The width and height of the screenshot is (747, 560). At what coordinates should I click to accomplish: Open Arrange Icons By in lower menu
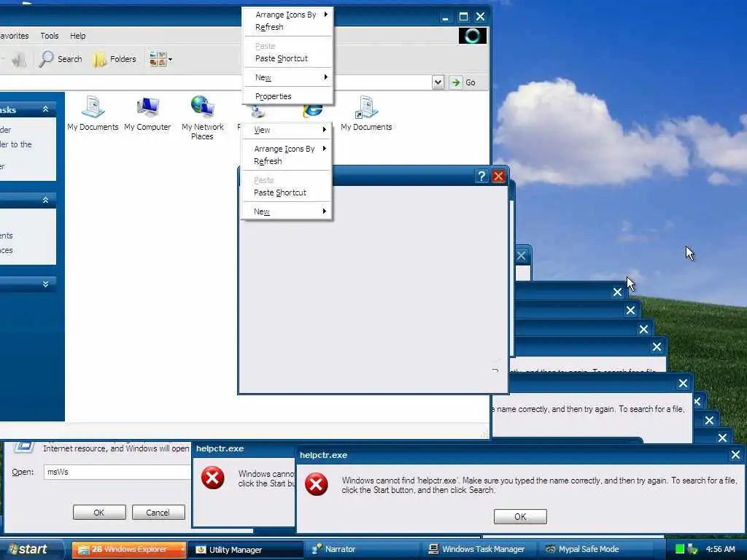pyautogui.click(x=286, y=149)
